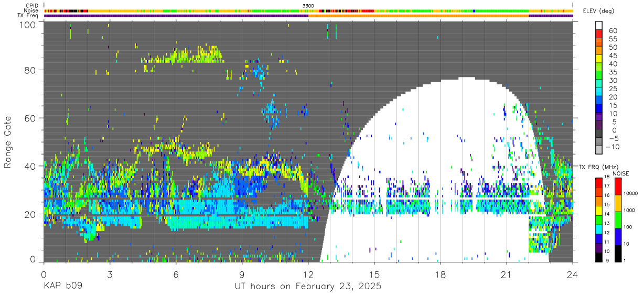Screen dimensions: 644x297
Task: Click the 24 tick on the UT hours axis
Action: point(573,274)
